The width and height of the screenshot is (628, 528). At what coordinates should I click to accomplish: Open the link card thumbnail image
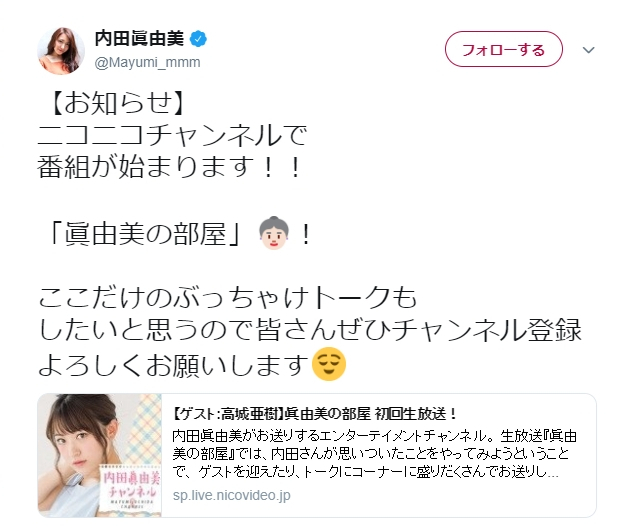pyautogui.click(x=100, y=455)
